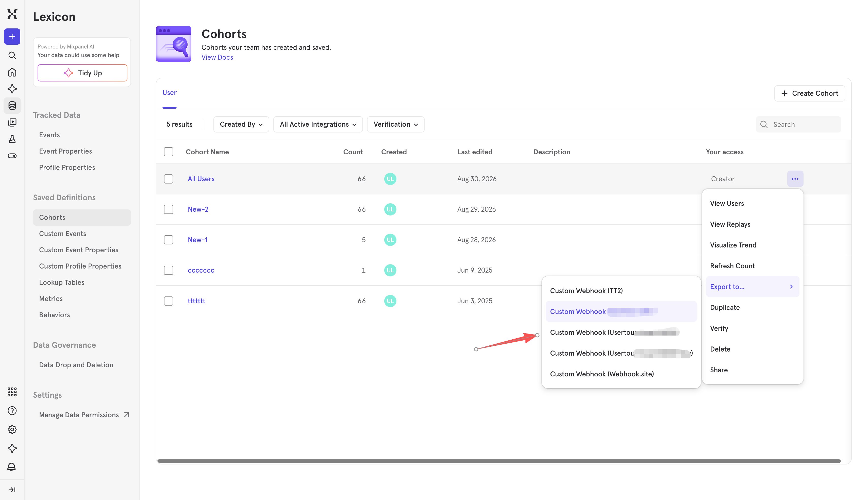Choose Duplicate from the context menu

[x=752, y=308]
